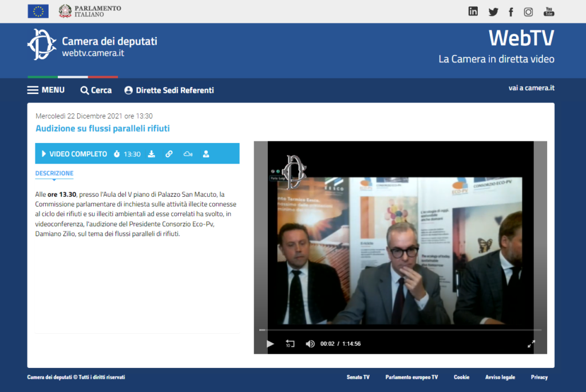Click the cloud podcast icon
Viewport: 586px width, 392px height.
click(x=188, y=154)
